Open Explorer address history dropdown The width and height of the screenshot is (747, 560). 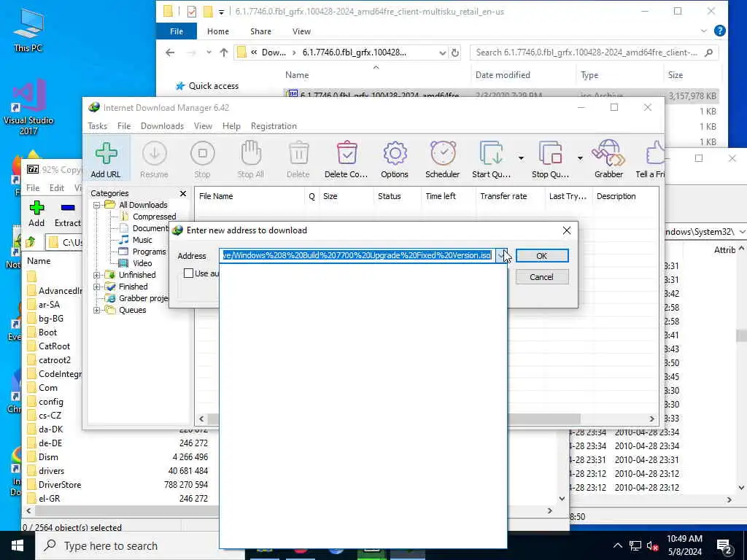click(442, 52)
